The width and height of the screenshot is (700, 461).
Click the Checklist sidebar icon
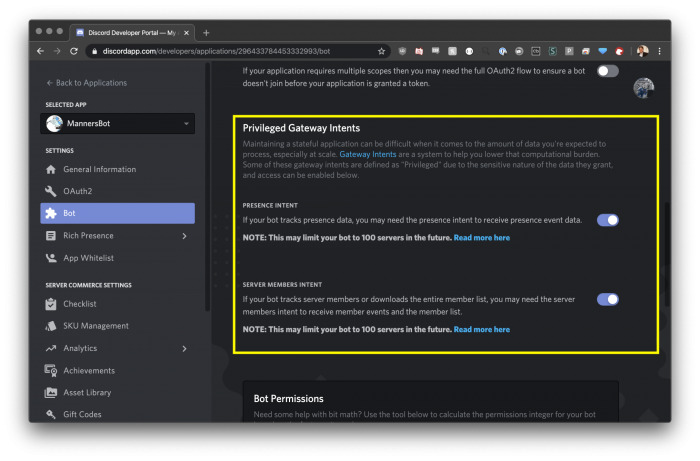[51, 304]
